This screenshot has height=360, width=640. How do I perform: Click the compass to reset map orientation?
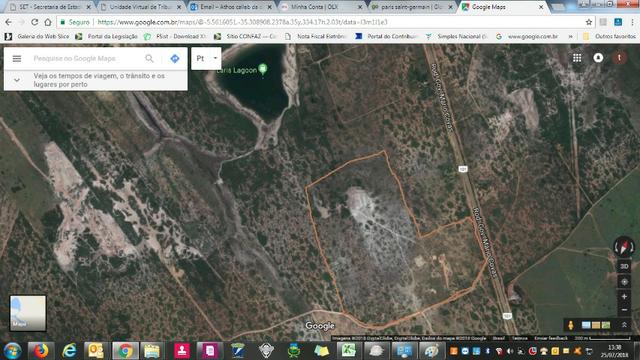[624, 247]
